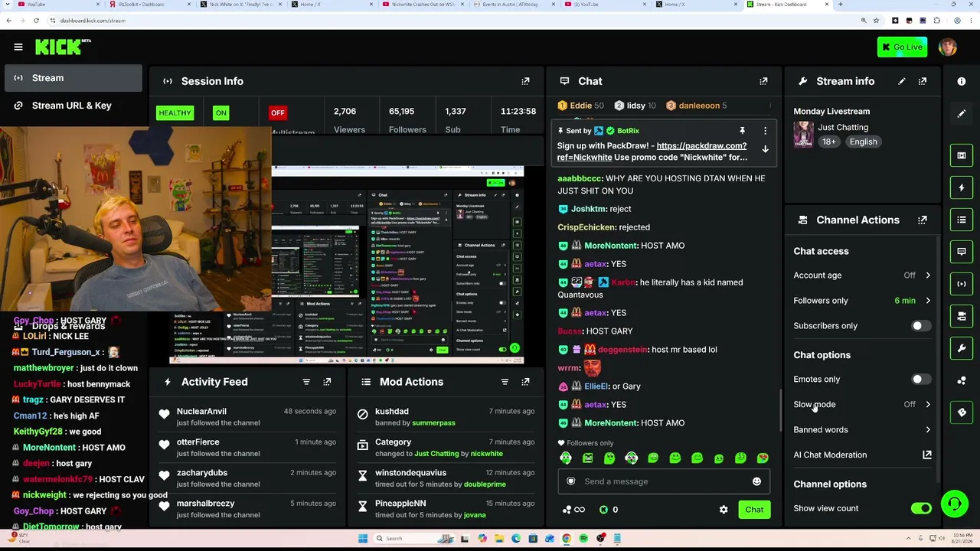Expand Account age settings
This screenshot has height=551, width=980.
(x=928, y=275)
